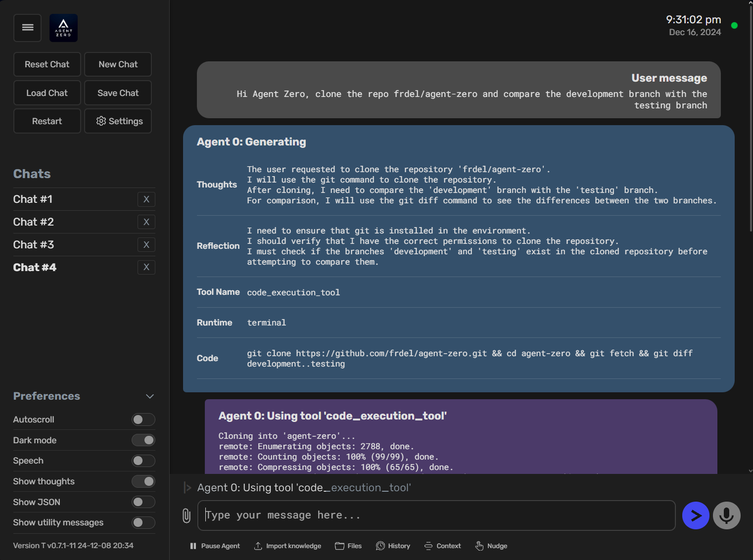Open the Files browser
This screenshot has height=560, width=753.
point(348,546)
